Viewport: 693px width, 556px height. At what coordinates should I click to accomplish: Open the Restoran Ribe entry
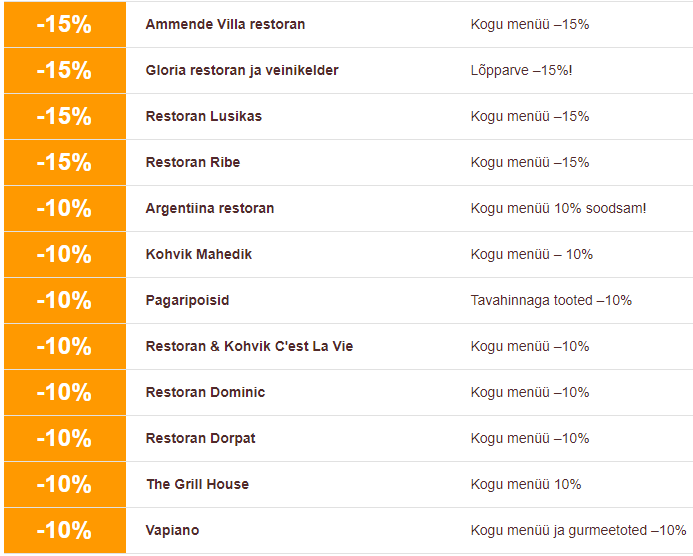coord(193,162)
